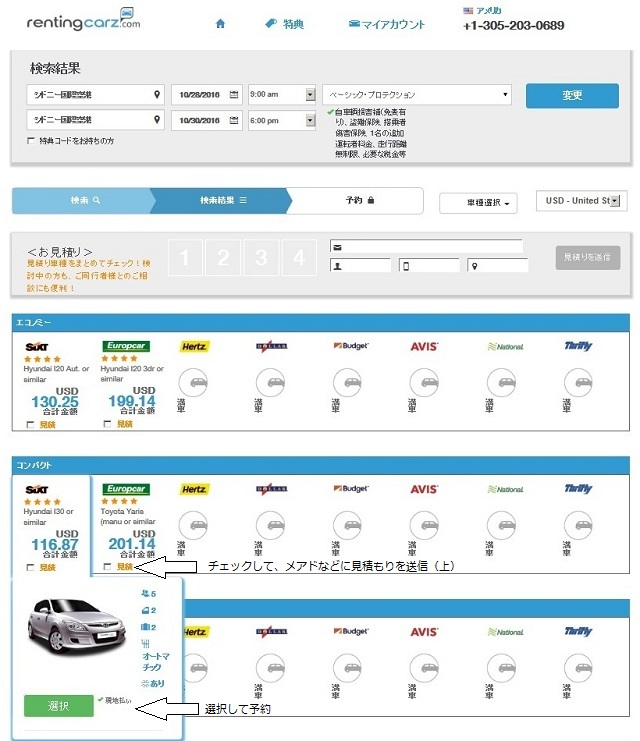Open calendar for pickup date 10/28/2016
This screenshot has width=640, height=741.
[x=234, y=95]
